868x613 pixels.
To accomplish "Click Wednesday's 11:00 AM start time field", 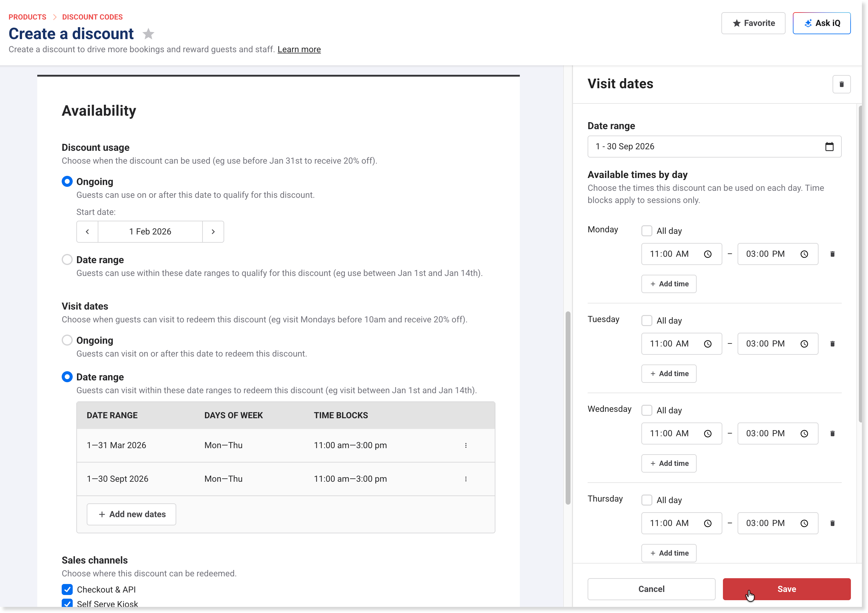I will pyautogui.click(x=669, y=433).
